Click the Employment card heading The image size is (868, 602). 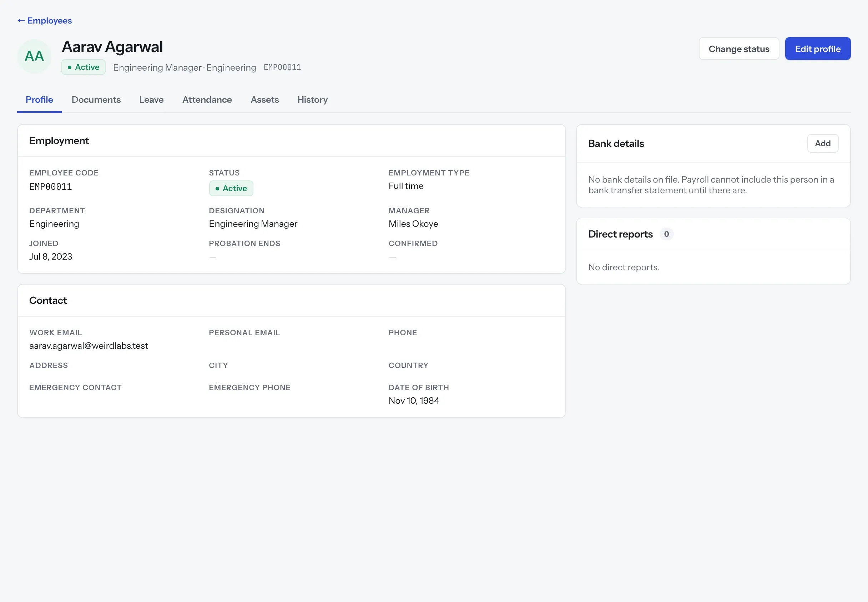point(59,141)
